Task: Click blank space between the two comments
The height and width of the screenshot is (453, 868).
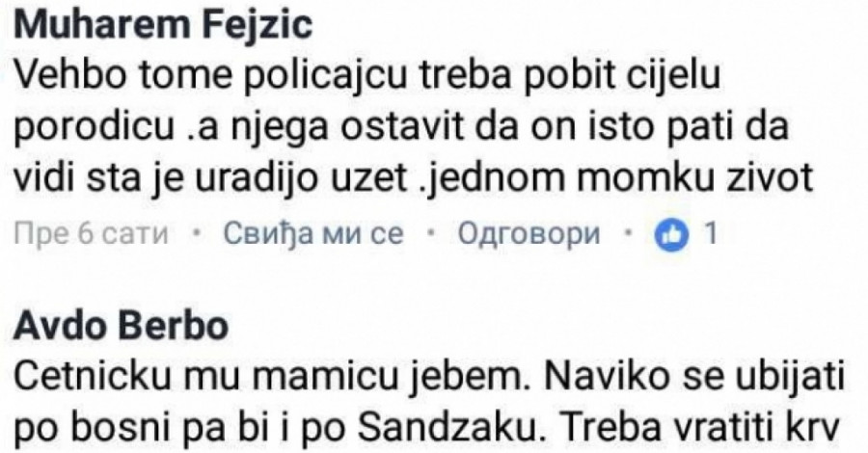Action: [x=434, y=280]
